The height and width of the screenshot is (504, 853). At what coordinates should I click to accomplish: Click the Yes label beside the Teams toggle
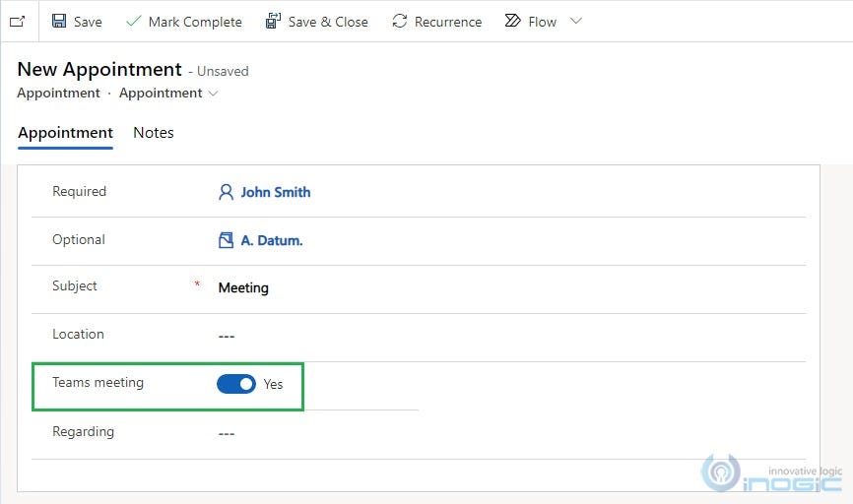click(273, 384)
